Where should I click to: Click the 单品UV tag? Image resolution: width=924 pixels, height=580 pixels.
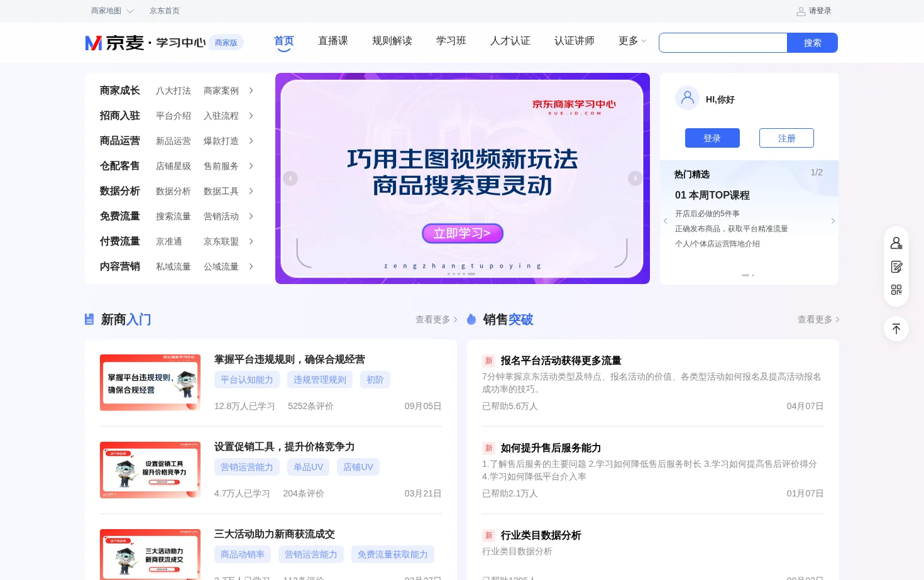pos(308,467)
